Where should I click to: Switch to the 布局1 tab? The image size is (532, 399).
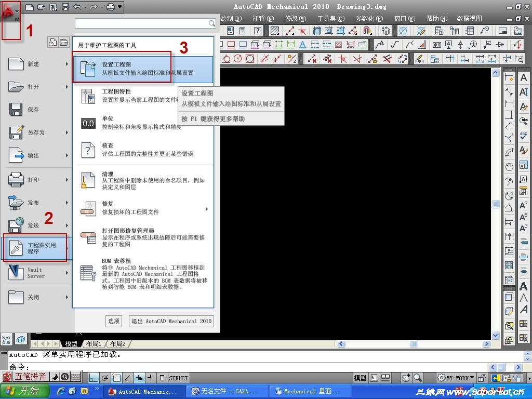pyautogui.click(x=94, y=344)
